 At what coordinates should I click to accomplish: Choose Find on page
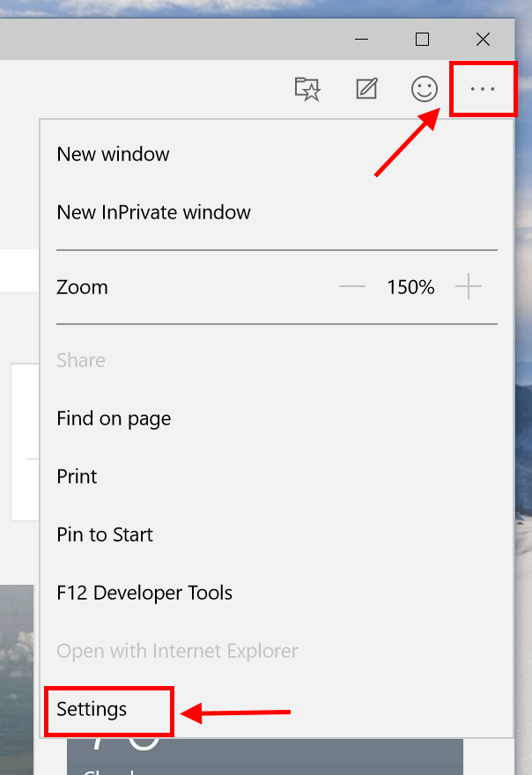click(114, 418)
